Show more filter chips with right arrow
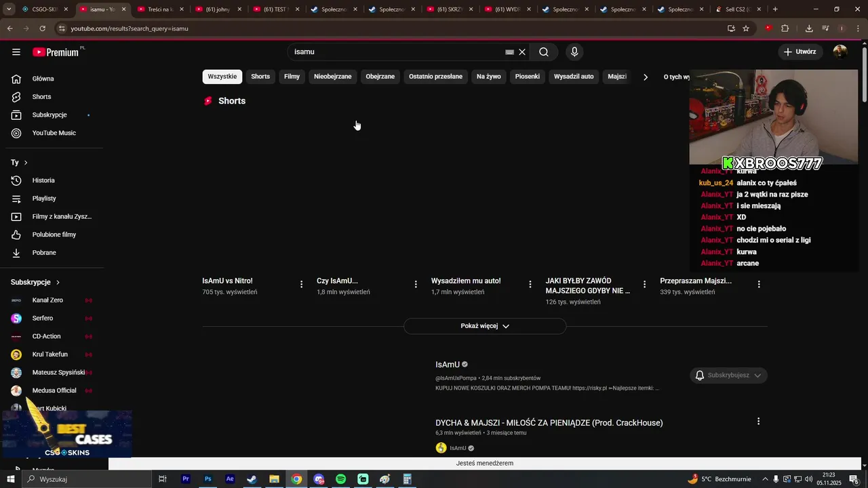 646,77
